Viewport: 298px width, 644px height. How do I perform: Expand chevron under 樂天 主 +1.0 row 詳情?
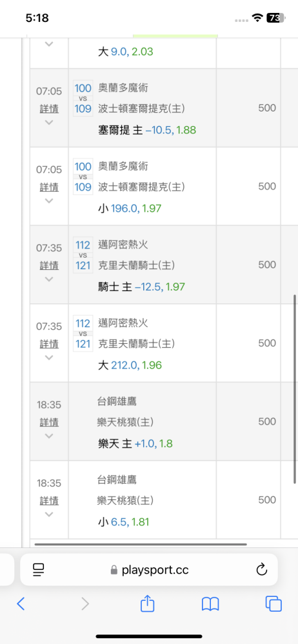[49, 436]
